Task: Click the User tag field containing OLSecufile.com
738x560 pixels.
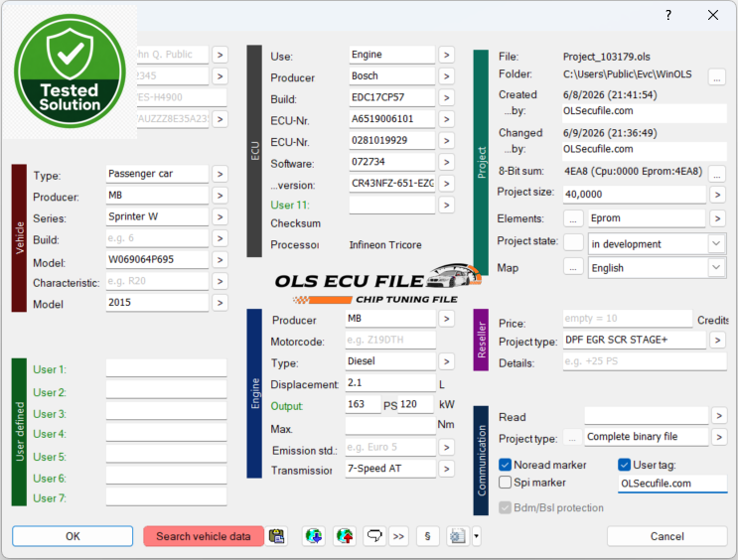Action: tap(672, 484)
